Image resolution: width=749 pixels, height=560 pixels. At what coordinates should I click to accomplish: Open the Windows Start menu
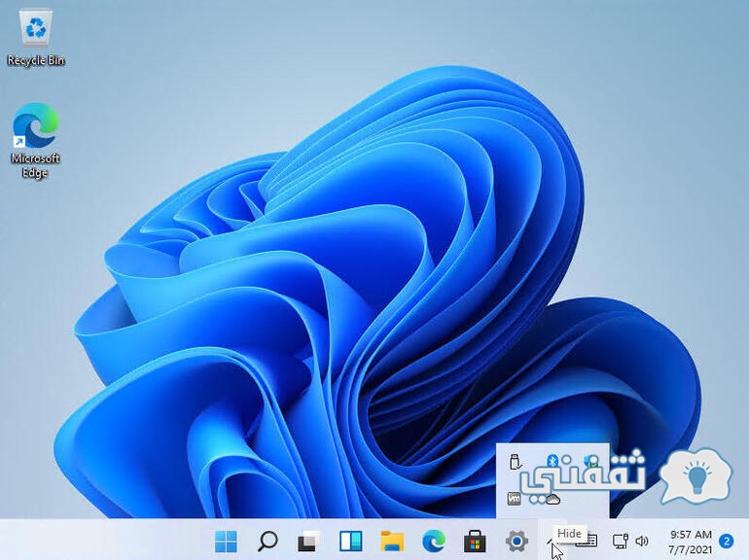(x=226, y=541)
